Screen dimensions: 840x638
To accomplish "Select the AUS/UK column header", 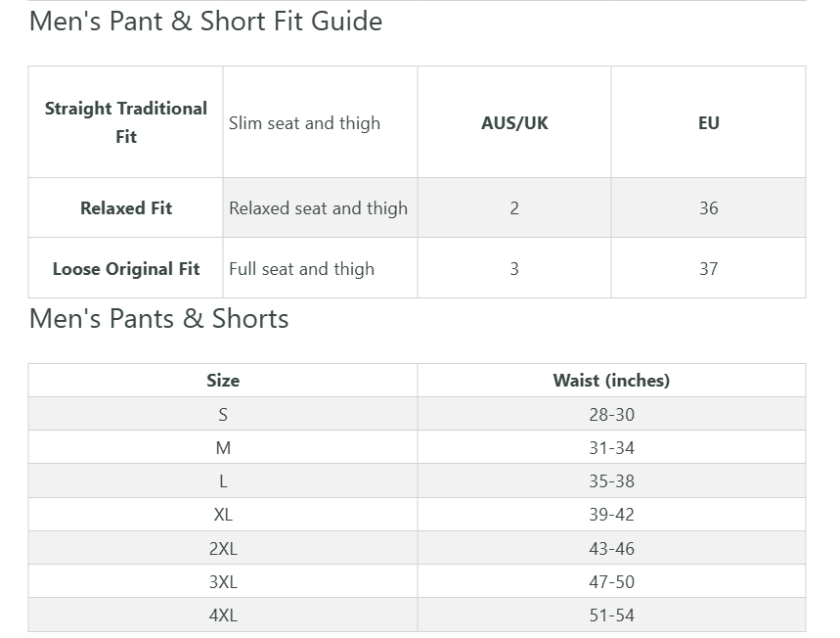I will click(514, 123).
